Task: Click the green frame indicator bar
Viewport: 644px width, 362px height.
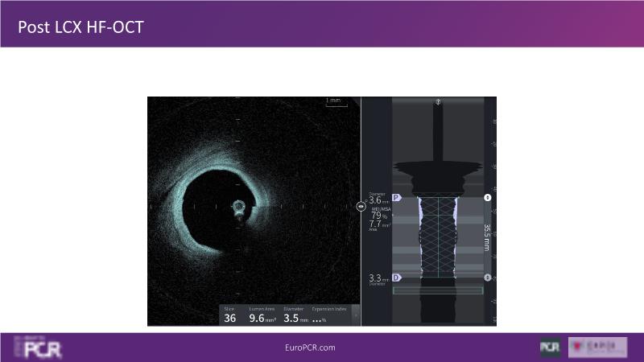Action: coord(438,290)
